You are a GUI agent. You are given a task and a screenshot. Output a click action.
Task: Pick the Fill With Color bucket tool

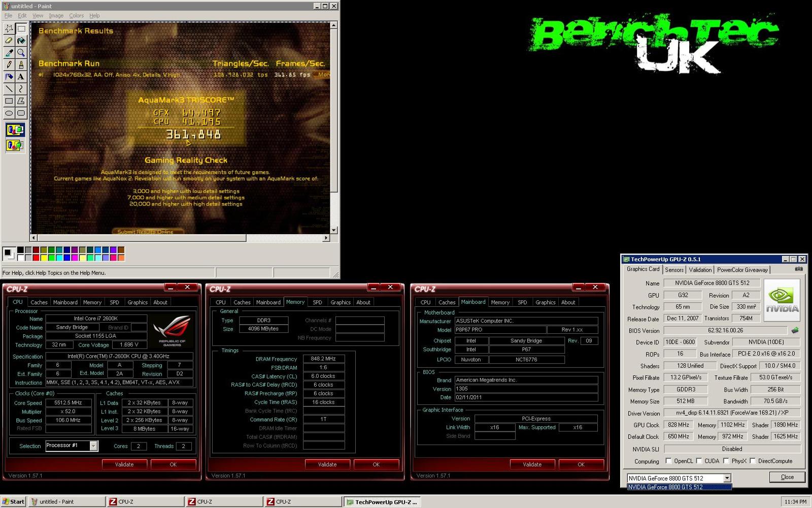coord(21,41)
